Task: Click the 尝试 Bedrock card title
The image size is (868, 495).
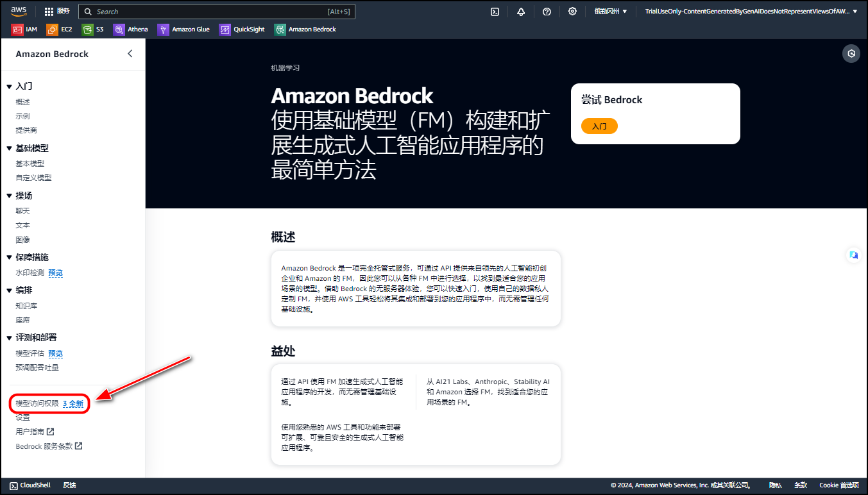Action: (x=611, y=100)
